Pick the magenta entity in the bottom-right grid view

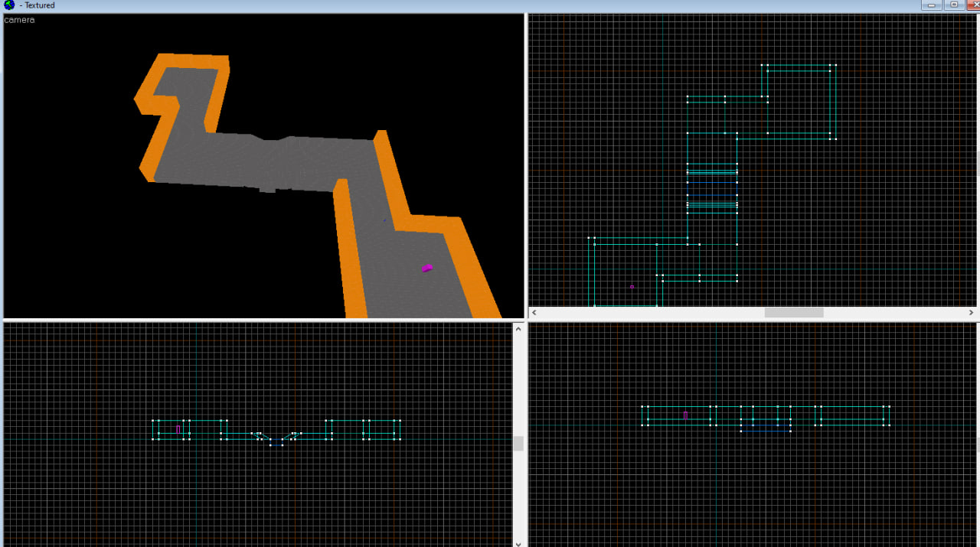click(685, 415)
